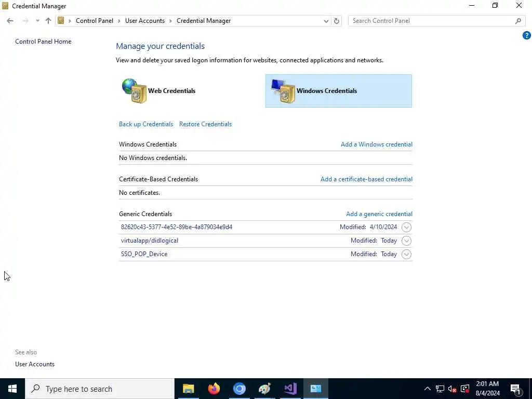Click Back up Credentials link
Image resolution: width=532 pixels, height=399 pixels.
tap(146, 124)
